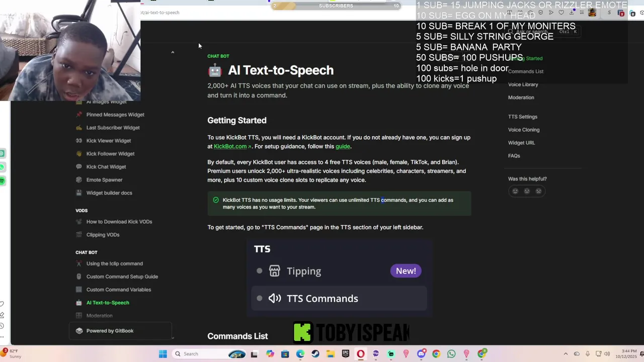Click the Powered by GitBook button
The width and height of the screenshot is (644, 362).
point(121,331)
